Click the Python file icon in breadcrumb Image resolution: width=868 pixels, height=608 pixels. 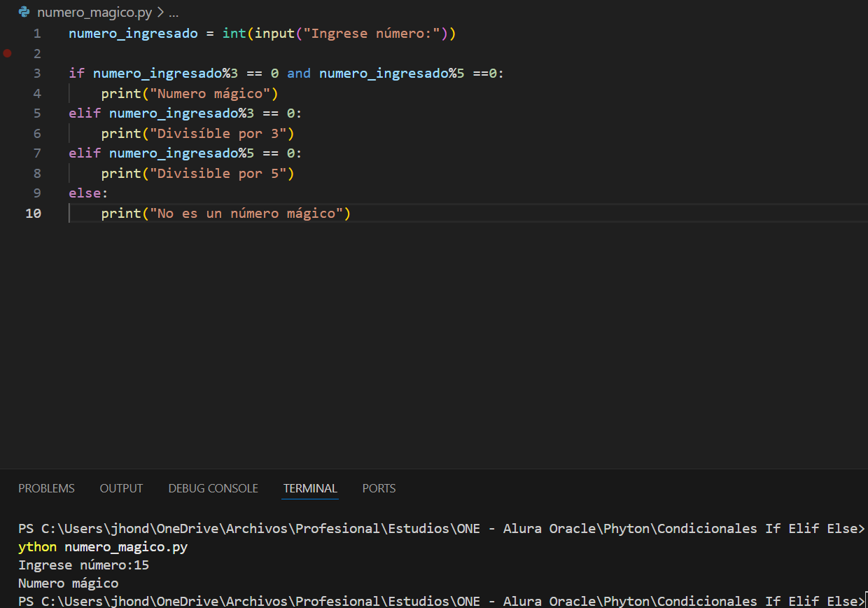(x=24, y=12)
